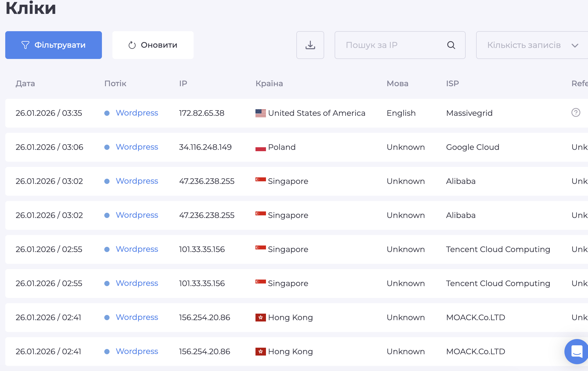Viewport: 588px width, 371px height.
Task: Click the Країна column header
Action: tap(269, 84)
